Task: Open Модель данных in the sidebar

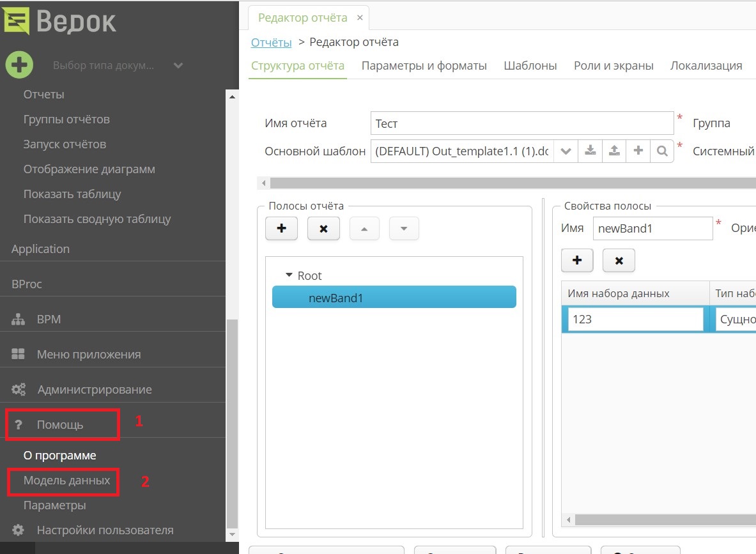Action: pyautogui.click(x=66, y=481)
